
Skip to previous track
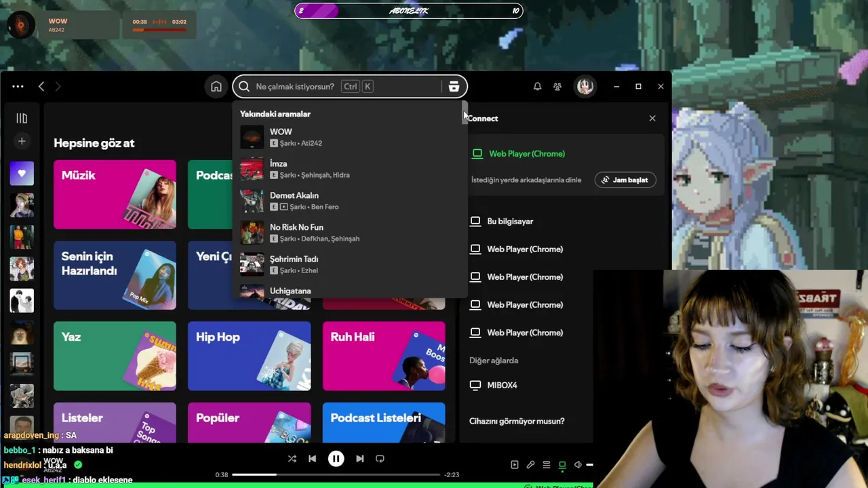coord(312,459)
